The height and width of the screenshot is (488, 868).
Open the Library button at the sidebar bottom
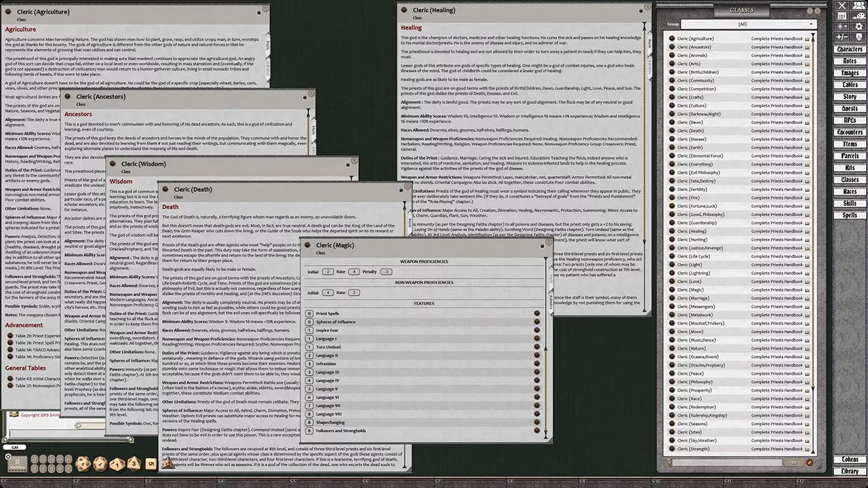[x=850, y=471]
